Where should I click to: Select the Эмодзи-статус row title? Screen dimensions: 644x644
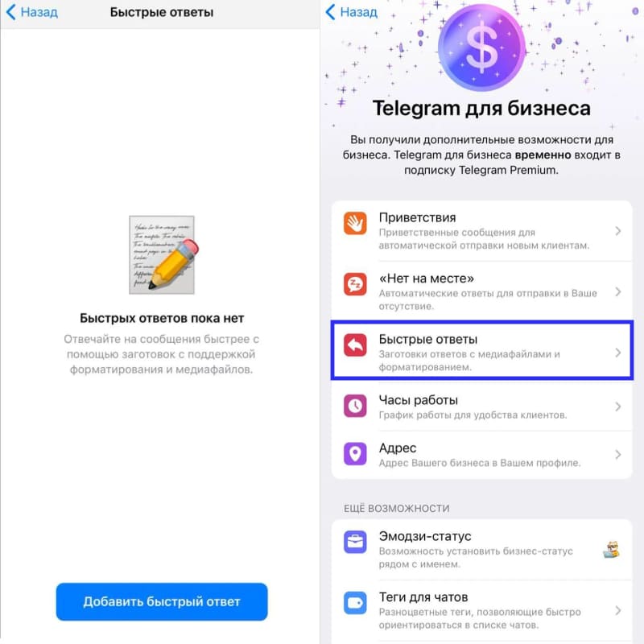(x=425, y=536)
